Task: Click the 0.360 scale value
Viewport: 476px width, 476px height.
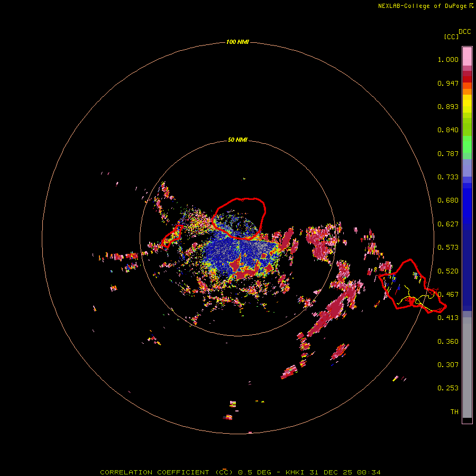Action: point(448,342)
